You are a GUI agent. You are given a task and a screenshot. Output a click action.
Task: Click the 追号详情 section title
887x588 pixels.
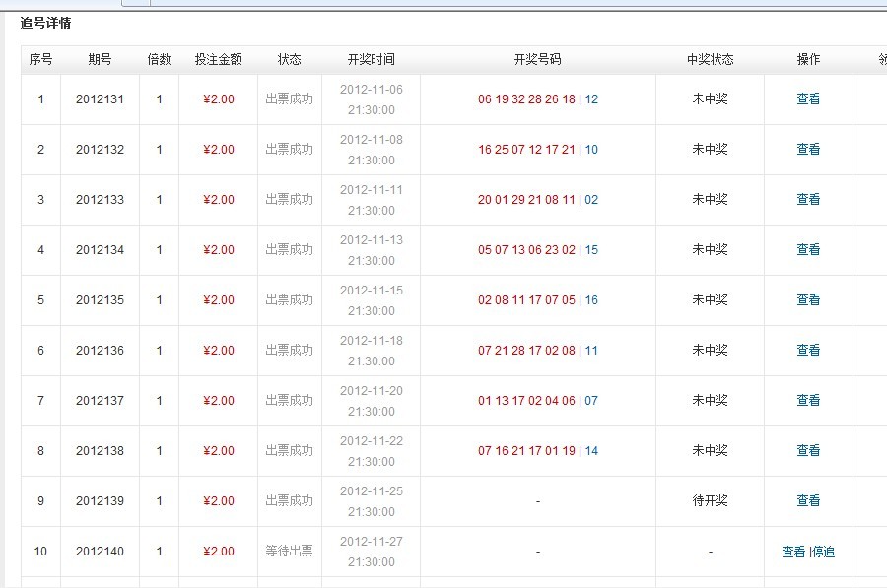coord(45,24)
